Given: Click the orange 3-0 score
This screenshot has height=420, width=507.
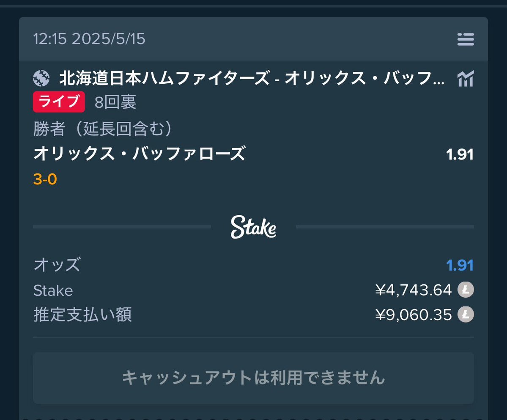Looking at the screenshot, I should [x=45, y=179].
